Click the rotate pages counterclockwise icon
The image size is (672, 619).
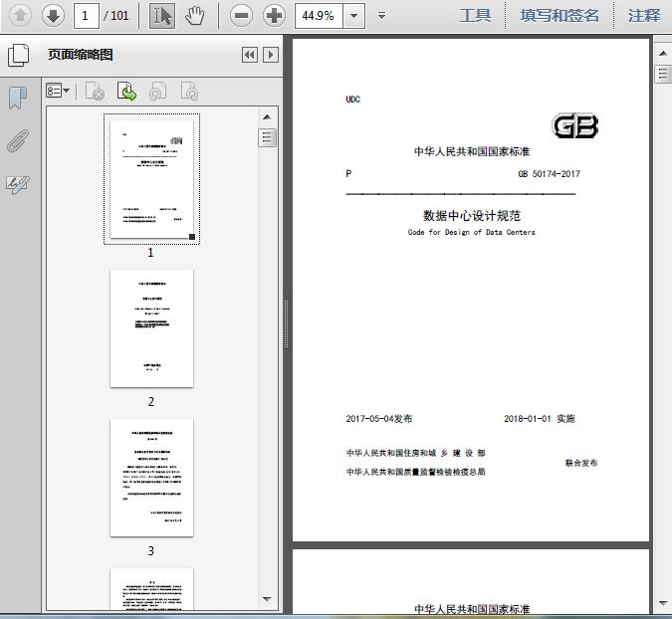point(157,92)
